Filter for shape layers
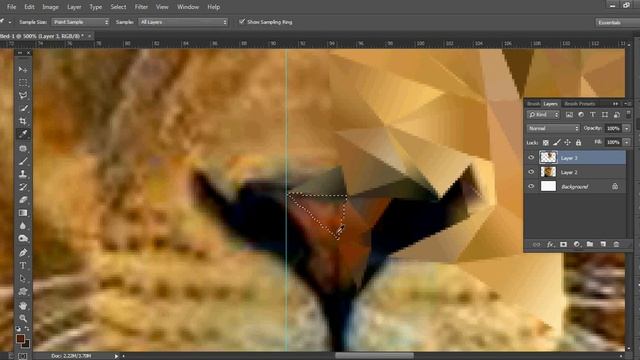The image size is (640, 360). (x=604, y=115)
